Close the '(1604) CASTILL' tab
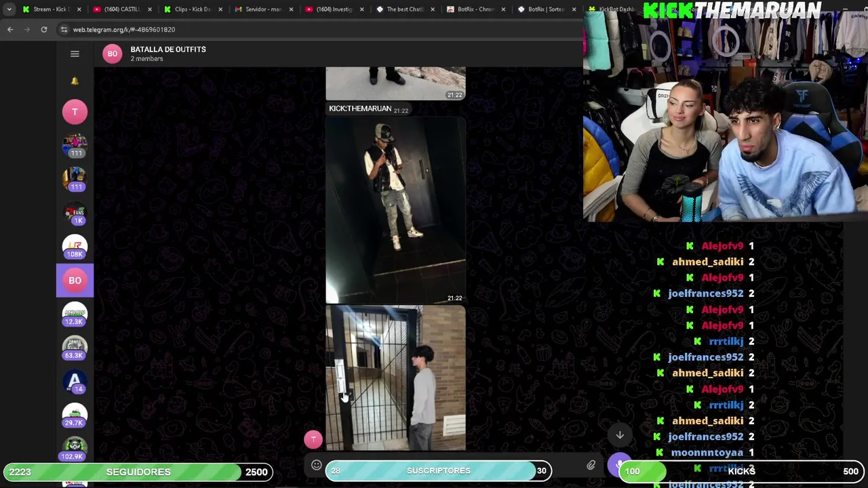The height and width of the screenshot is (488, 868). 150,9
